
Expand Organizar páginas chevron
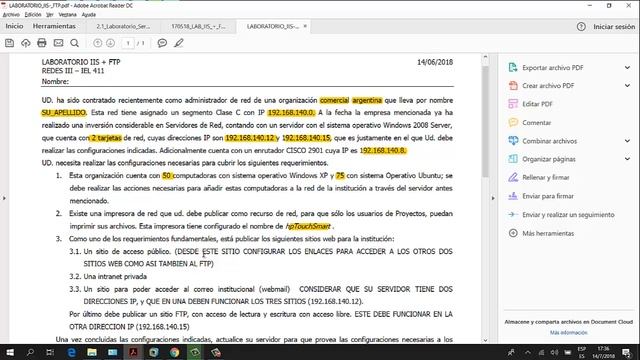(627, 159)
